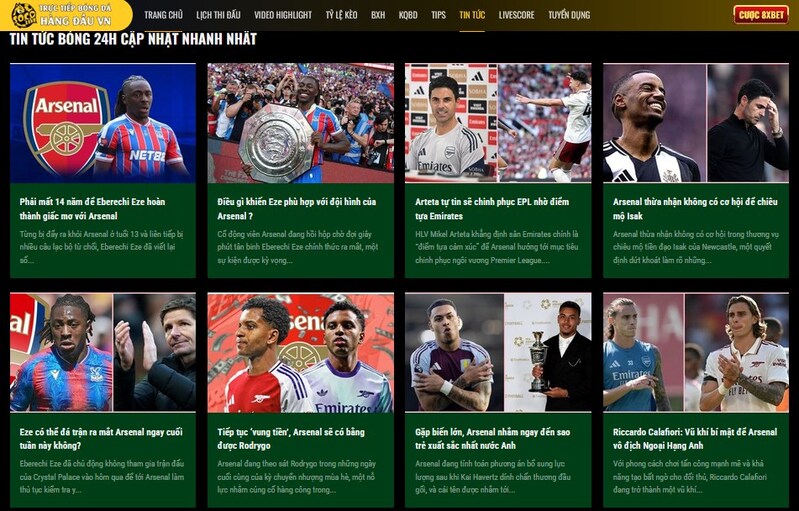Open Tuyển Dụng menu item
Image resolution: width=799 pixels, height=511 pixels.
(x=569, y=15)
